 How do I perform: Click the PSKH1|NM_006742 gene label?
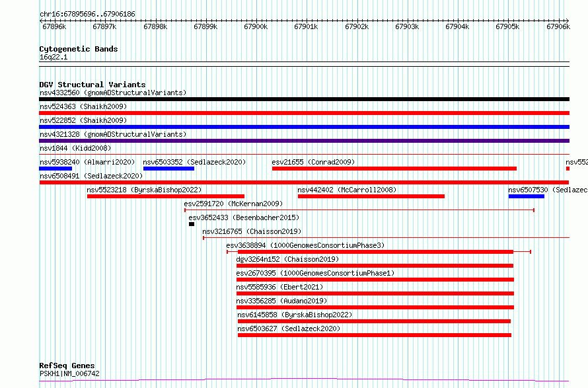point(69,373)
